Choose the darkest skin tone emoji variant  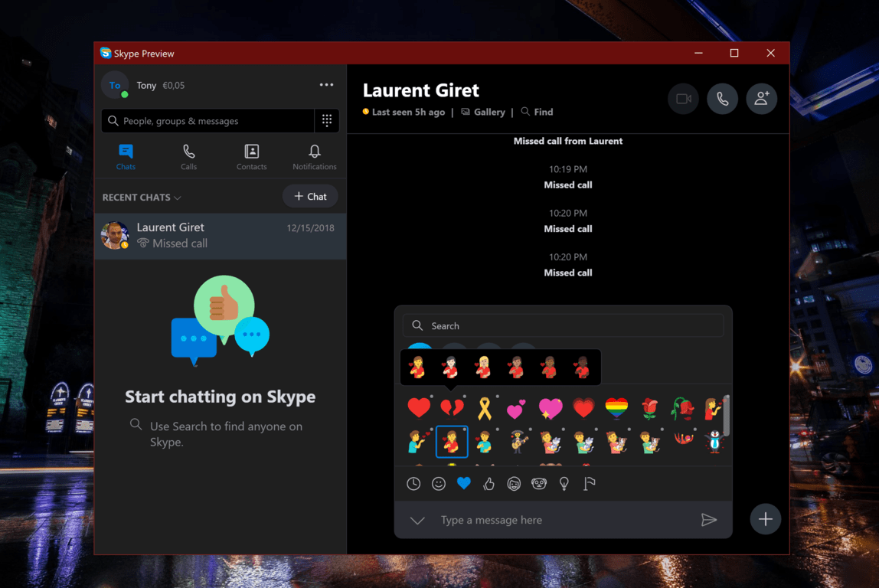pos(582,368)
